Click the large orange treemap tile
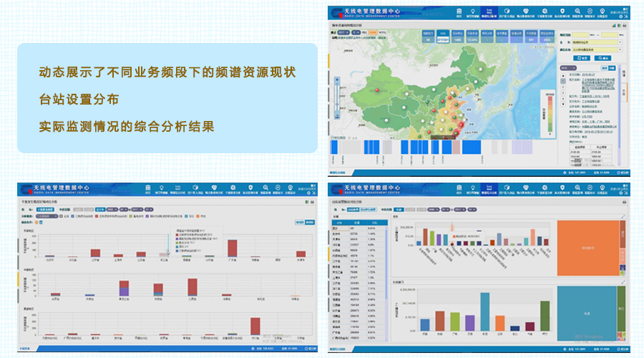The width and height of the screenshot is (644, 358). [x=586, y=247]
